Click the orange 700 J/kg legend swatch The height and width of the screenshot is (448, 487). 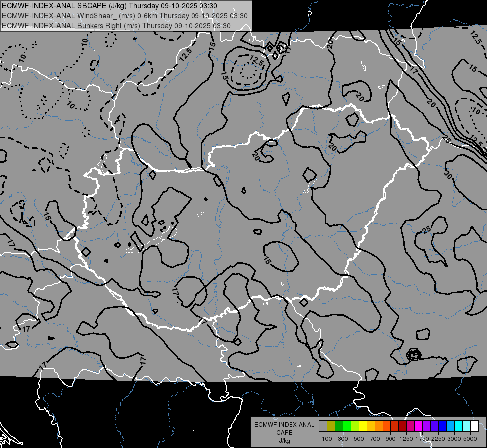click(379, 426)
